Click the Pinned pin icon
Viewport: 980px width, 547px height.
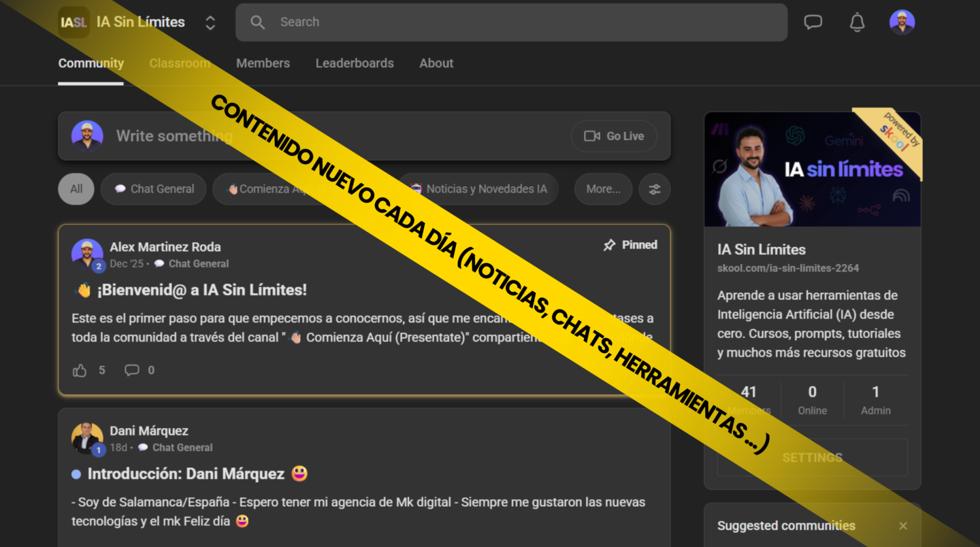pyautogui.click(x=609, y=245)
